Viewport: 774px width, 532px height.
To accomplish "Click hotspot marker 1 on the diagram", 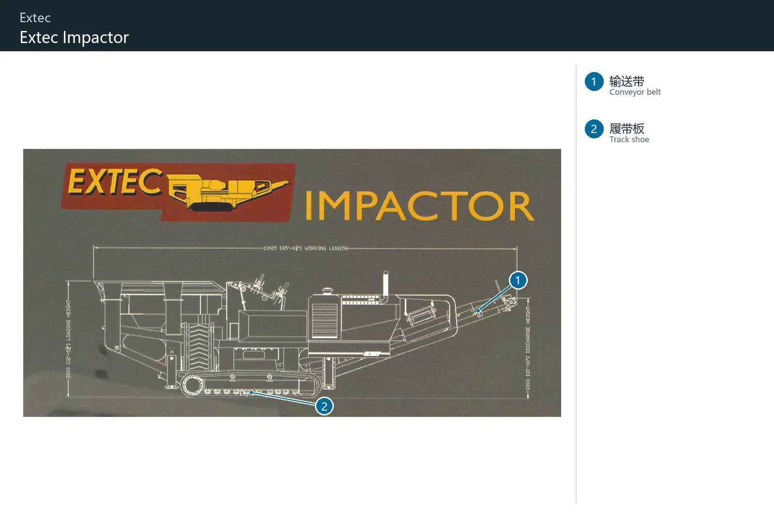I will click(x=518, y=281).
